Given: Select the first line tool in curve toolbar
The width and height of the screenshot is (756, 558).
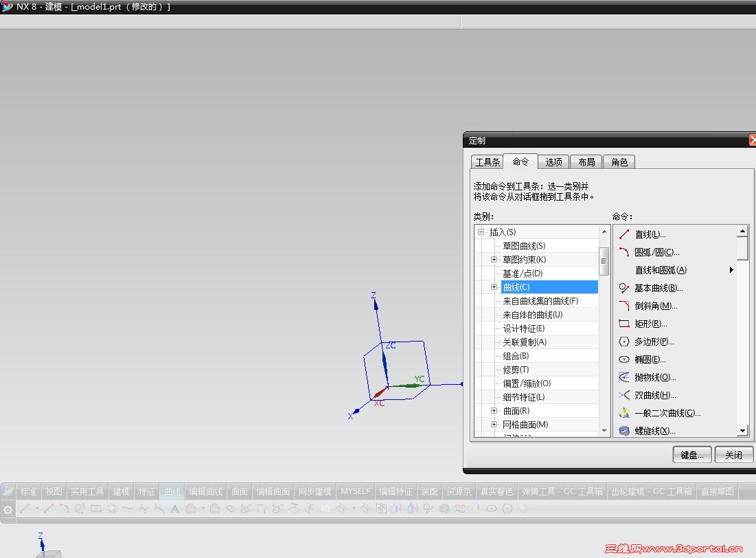Looking at the screenshot, I should point(25,509).
